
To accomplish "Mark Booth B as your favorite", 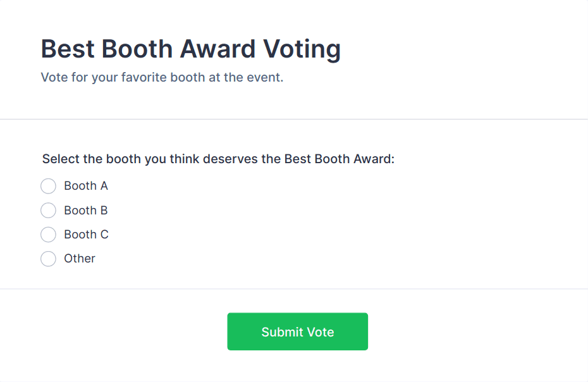I will tap(48, 210).
